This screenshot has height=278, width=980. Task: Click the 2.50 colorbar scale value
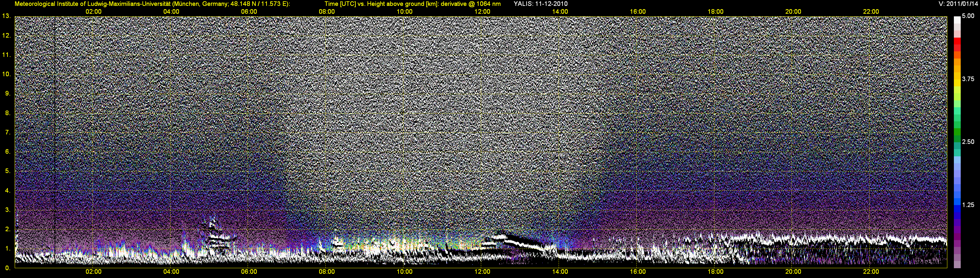pos(968,142)
